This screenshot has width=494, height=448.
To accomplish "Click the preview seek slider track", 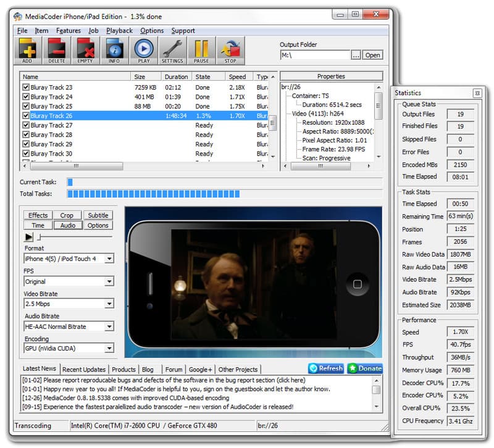I will pos(74,236).
